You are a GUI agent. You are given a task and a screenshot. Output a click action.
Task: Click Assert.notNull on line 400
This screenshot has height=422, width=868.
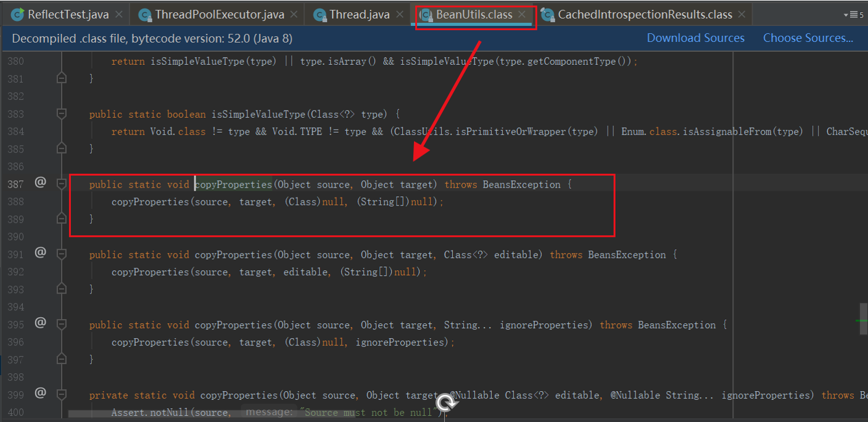click(x=150, y=412)
